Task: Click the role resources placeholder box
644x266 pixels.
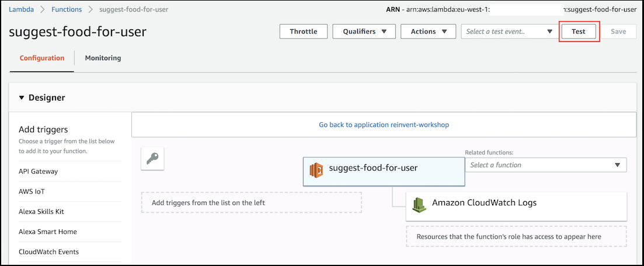Action: click(x=516, y=236)
